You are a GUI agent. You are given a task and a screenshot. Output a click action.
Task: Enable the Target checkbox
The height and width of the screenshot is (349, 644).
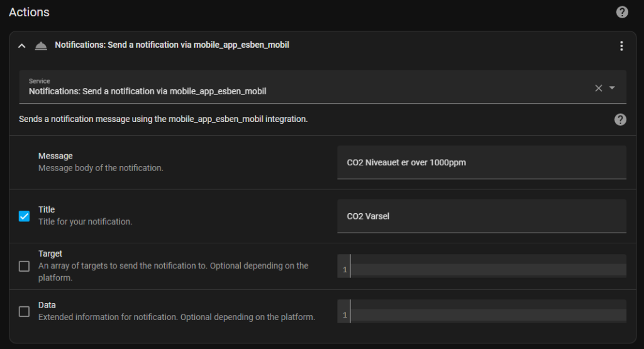(x=25, y=266)
